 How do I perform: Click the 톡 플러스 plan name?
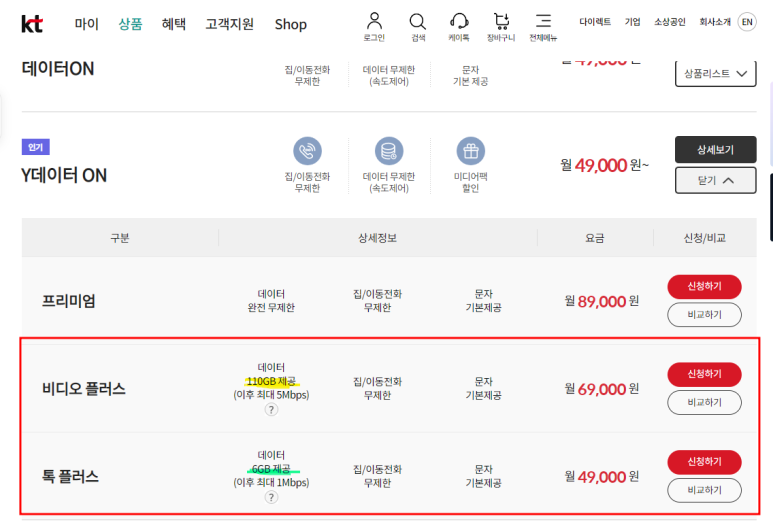coord(70,477)
